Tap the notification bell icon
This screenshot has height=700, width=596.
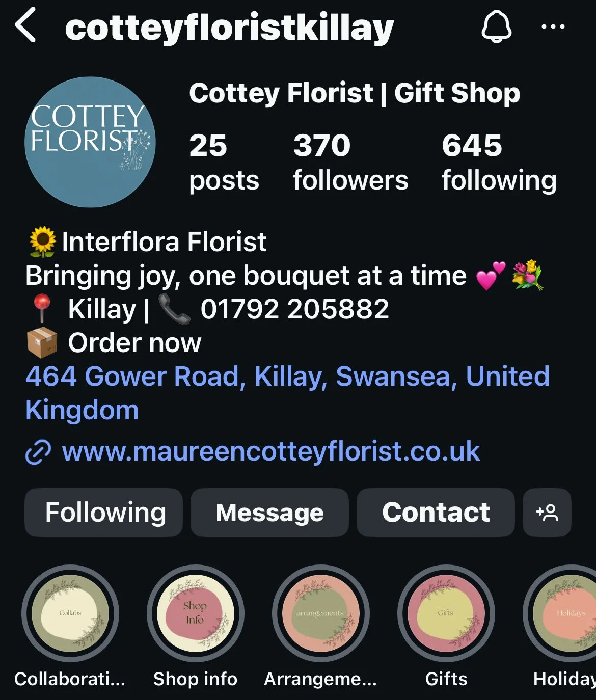(x=497, y=25)
